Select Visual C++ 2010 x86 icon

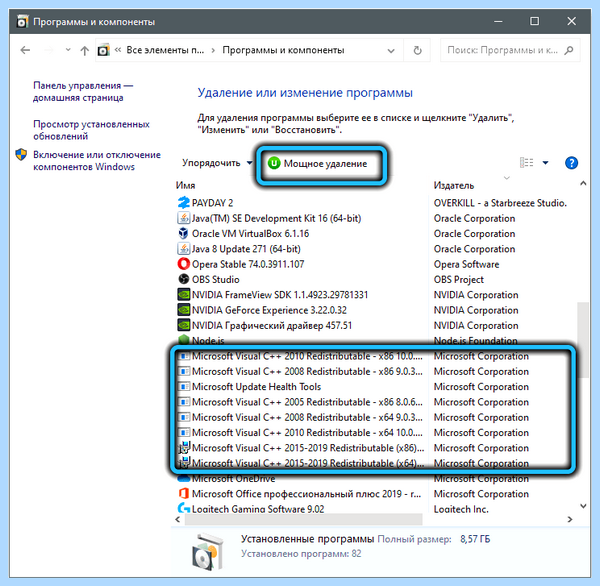tap(184, 356)
